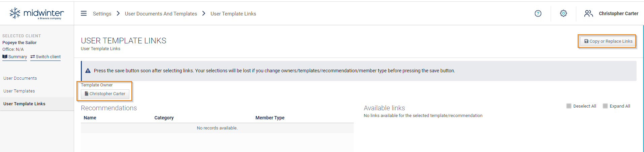Toggle the hamburger navigation menu
This screenshot has width=644, height=152.
click(84, 13)
